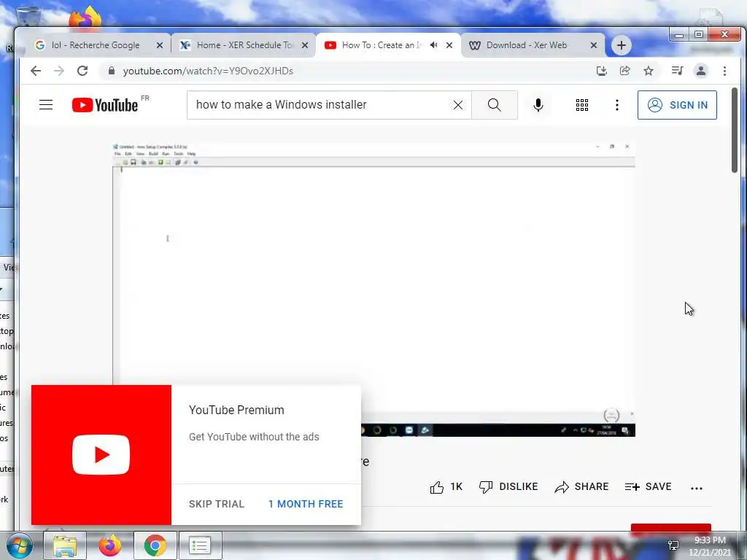Click the page vertical scrollbar
This screenshot has height=560, width=747.
click(x=734, y=130)
